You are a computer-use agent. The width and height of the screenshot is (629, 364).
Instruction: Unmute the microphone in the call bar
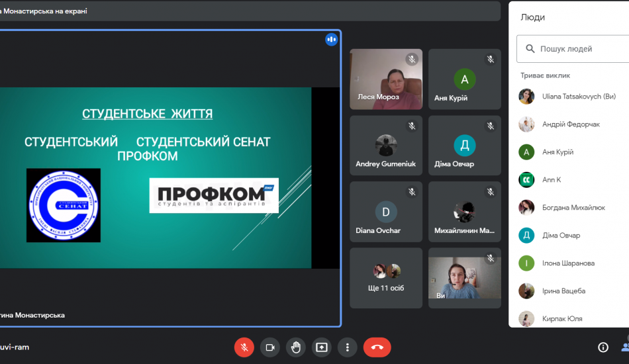click(x=244, y=347)
